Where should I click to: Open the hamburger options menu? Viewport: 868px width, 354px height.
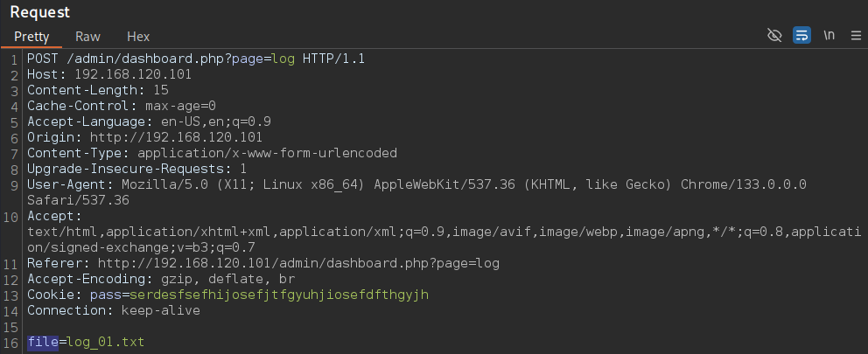(x=856, y=36)
